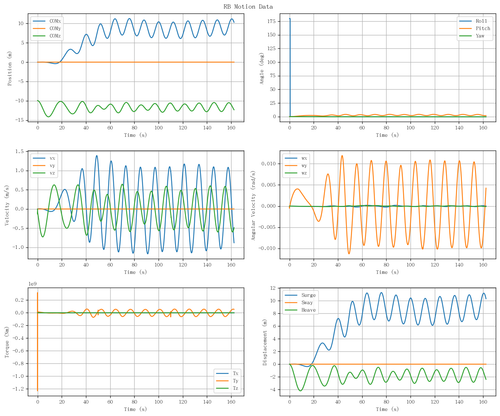The width and height of the screenshot is (500, 416).
Task: Select the Surge legend entry
Action: point(300,295)
